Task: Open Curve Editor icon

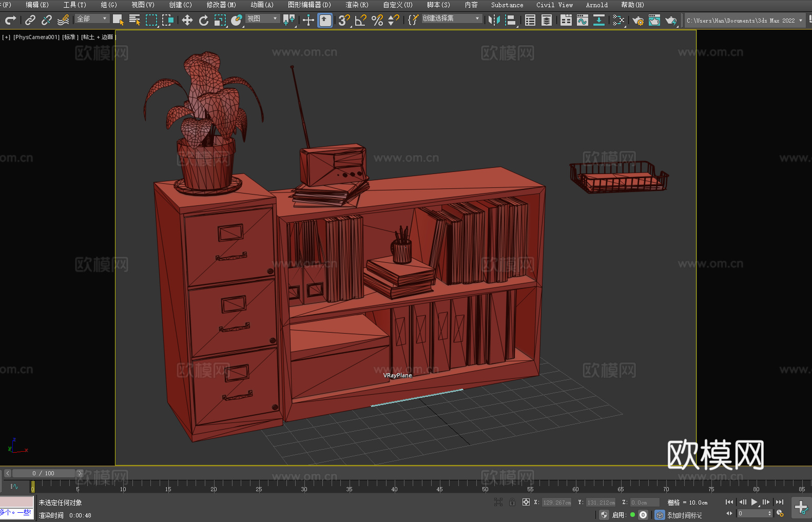Action: point(583,20)
